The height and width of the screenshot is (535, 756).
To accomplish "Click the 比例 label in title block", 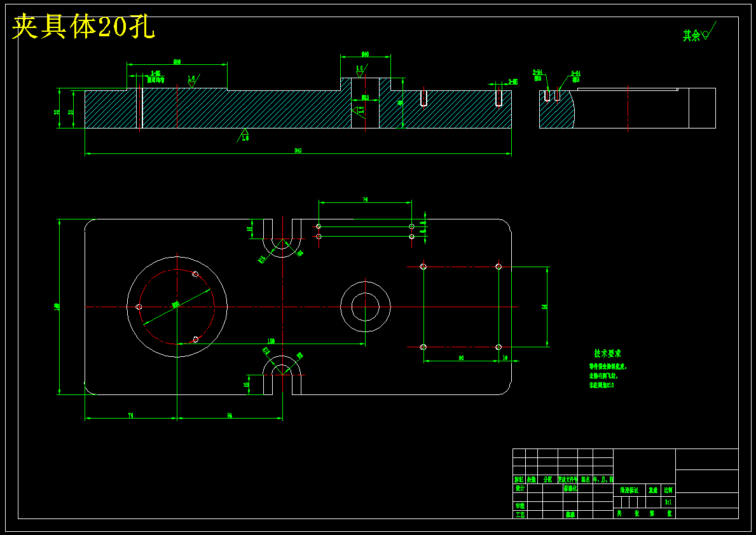I will (x=668, y=490).
